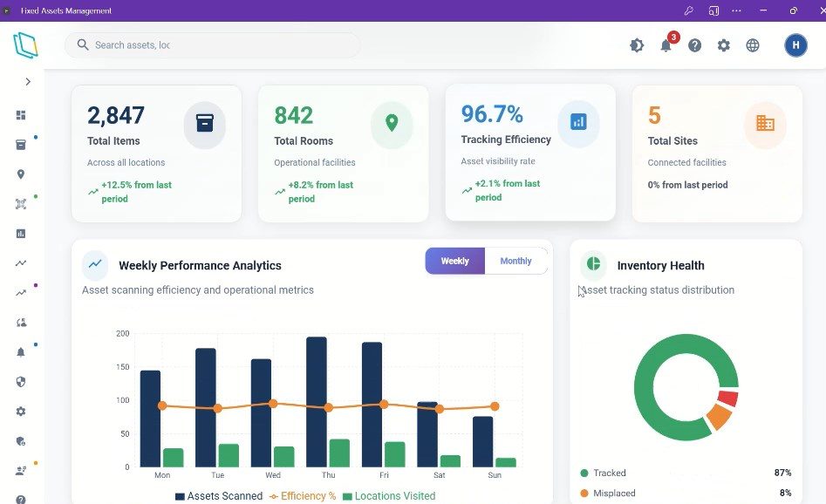The height and width of the screenshot is (504, 826).
Task: Expand the sidebar with the chevron arrow
Action: [x=28, y=81]
